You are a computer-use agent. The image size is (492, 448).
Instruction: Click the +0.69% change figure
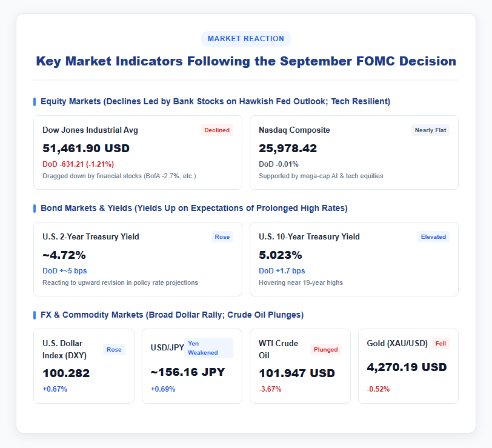(x=163, y=389)
